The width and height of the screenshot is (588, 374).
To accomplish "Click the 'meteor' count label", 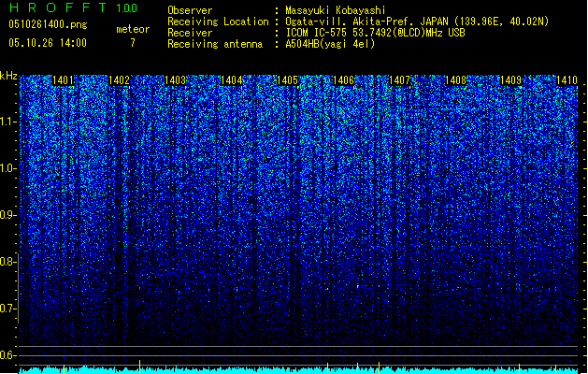I will click(x=133, y=29).
